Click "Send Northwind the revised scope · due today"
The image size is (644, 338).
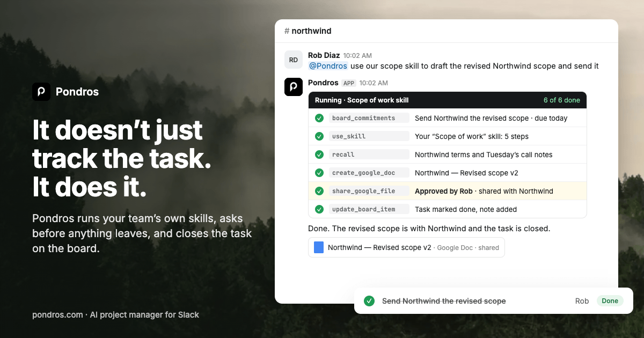491,118
